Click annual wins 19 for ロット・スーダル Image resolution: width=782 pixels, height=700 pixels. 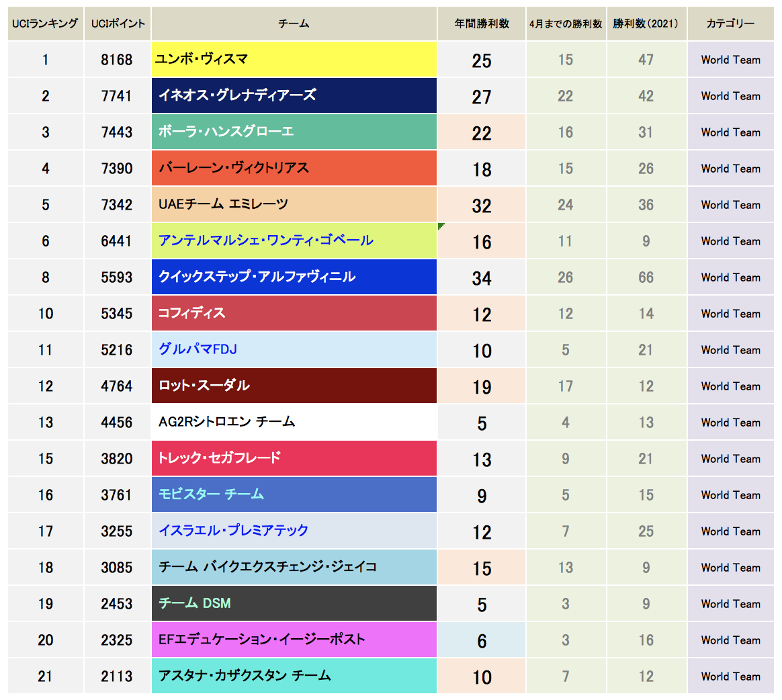tap(482, 388)
